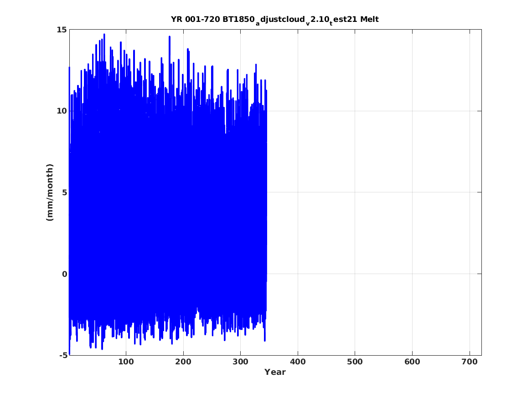This screenshot has height=399, width=532.
Task: Click the y-axis tick label '5'
Action: (64, 192)
